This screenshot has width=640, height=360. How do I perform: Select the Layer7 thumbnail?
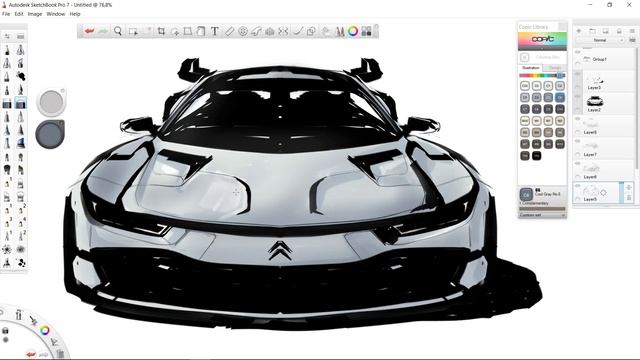coord(591,146)
